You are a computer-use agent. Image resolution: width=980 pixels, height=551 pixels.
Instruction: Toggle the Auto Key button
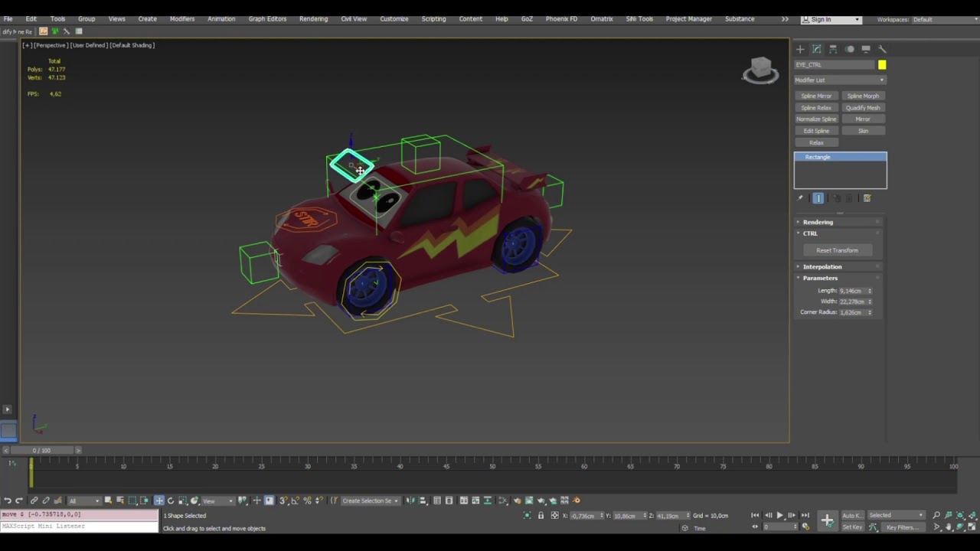(852, 515)
